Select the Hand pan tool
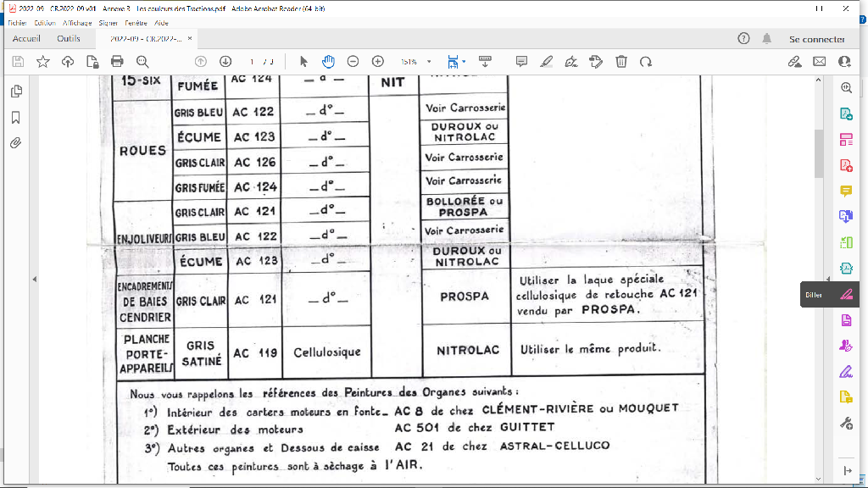The height and width of the screenshot is (488, 868). 328,61
